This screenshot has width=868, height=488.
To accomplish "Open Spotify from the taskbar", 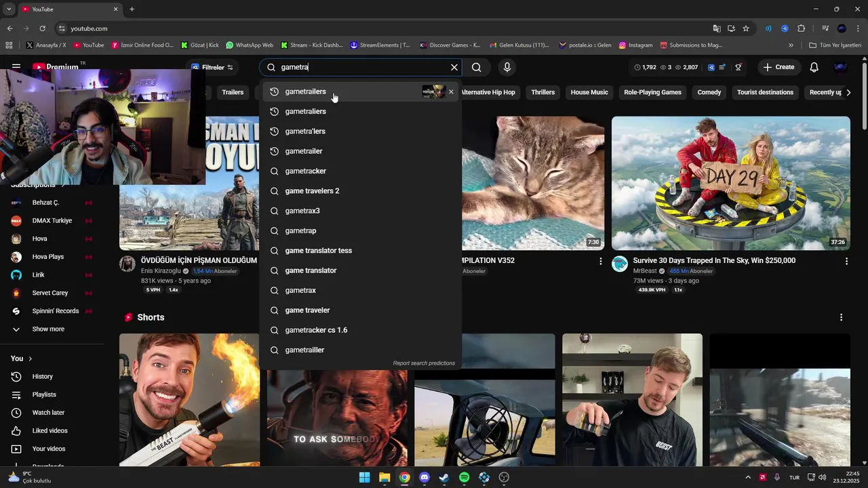I will 465,477.
